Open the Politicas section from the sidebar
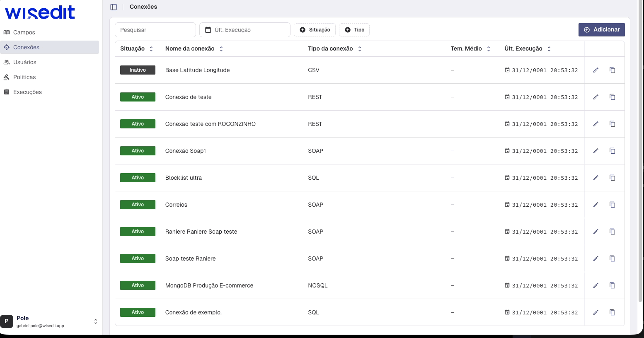 (7, 77)
